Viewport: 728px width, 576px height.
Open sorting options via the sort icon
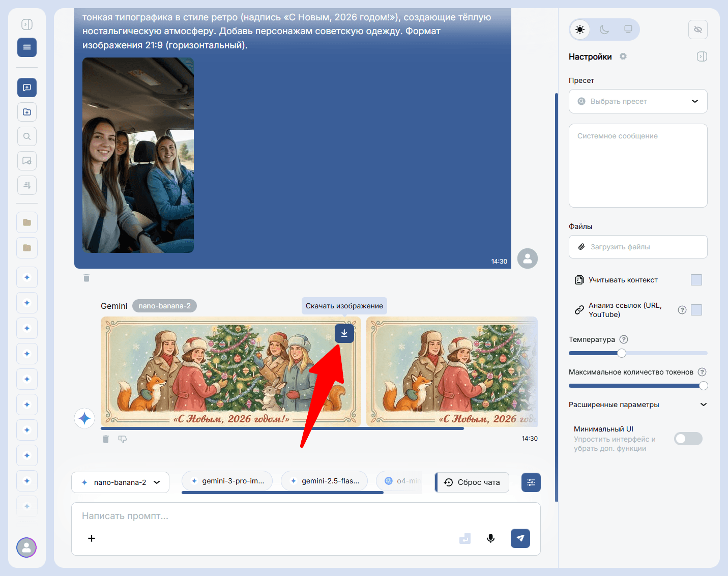pyautogui.click(x=26, y=185)
